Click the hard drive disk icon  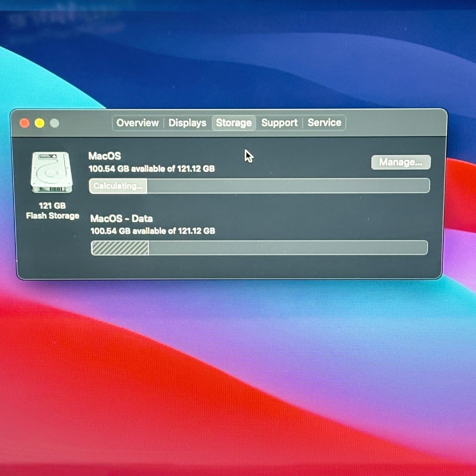(52, 172)
